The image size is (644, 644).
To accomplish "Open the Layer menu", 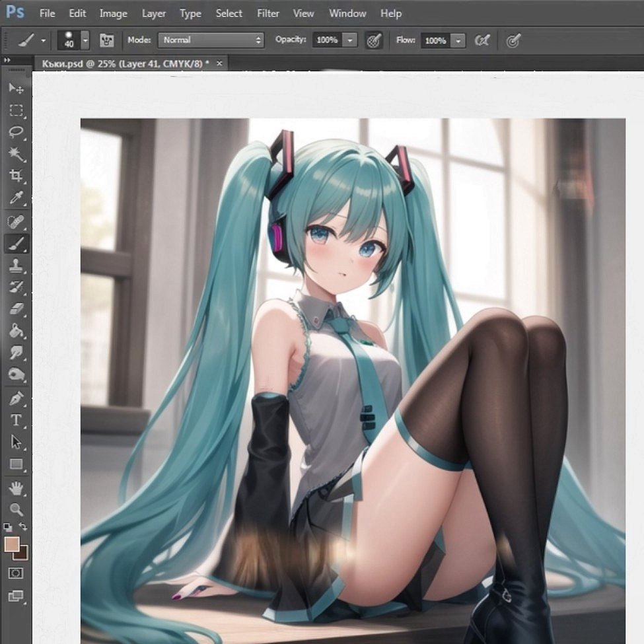I will [154, 13].
